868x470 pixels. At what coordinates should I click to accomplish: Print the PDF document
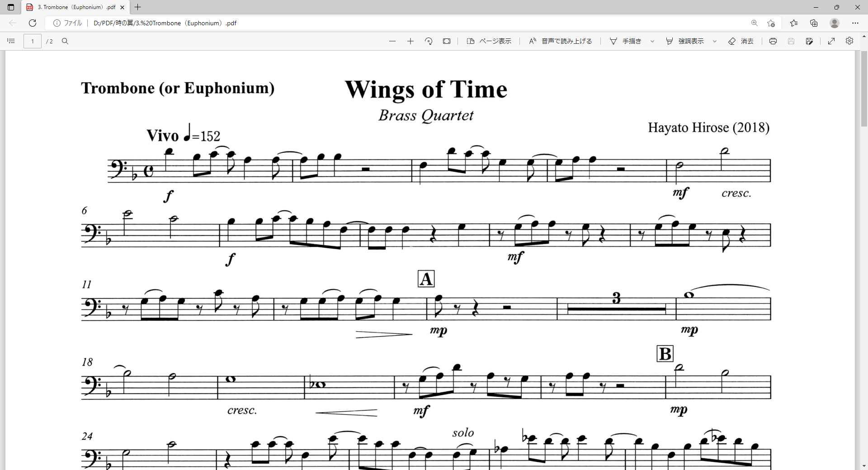click(773, 41)
